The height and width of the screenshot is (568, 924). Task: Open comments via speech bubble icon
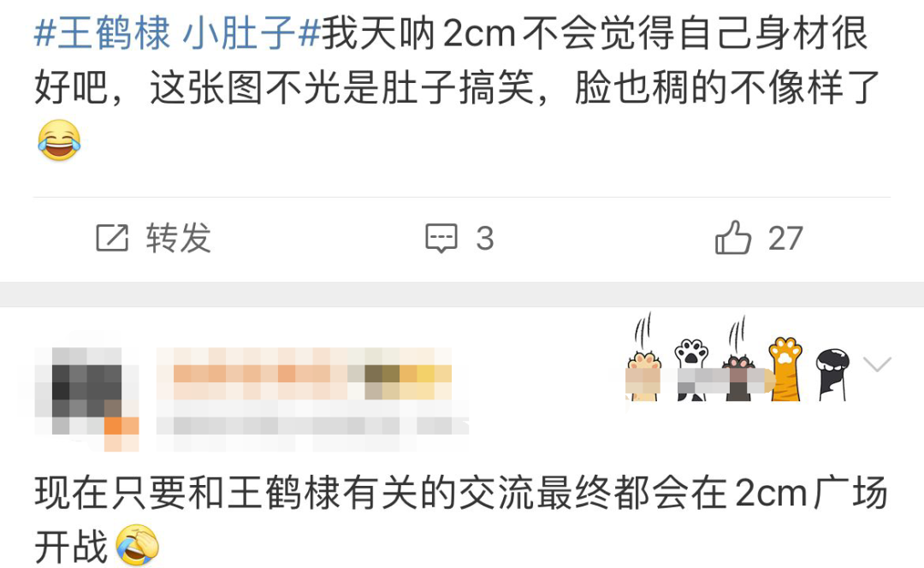(441, 238)
